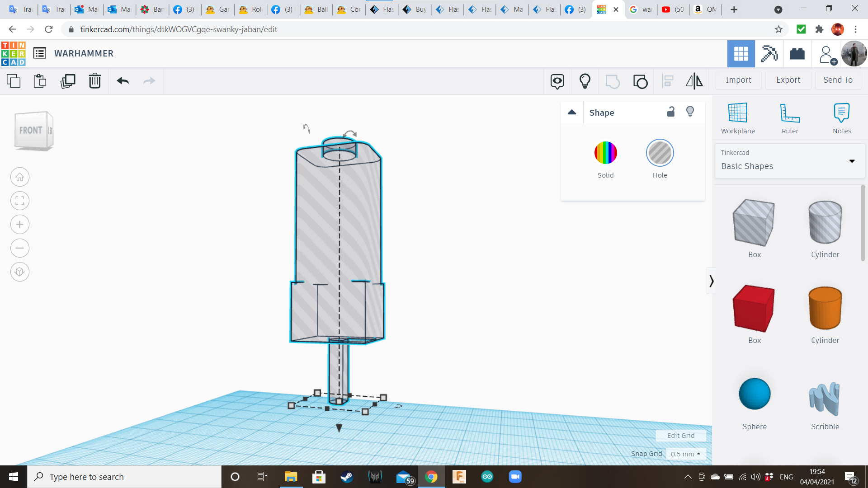Toggle shape visibility with the lightbulb icon
Image resolution: width=868 pixels, height=488 pixels.
pos(690,112)
